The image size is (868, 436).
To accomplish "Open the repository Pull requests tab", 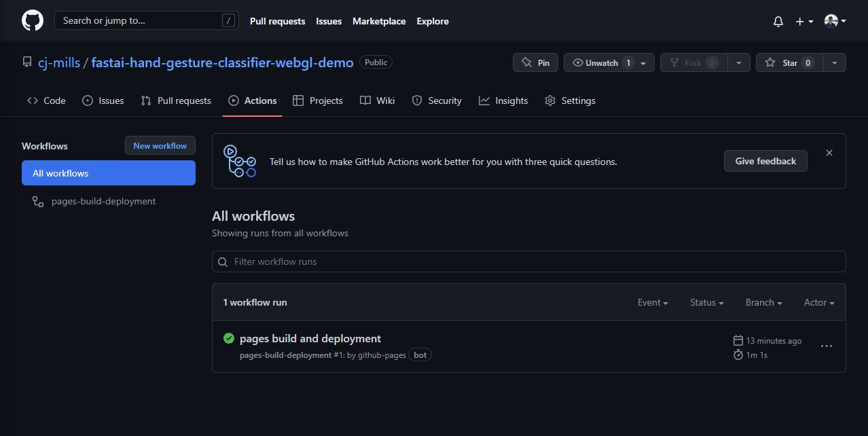I will pyautogui.click(x=176, y=101).
